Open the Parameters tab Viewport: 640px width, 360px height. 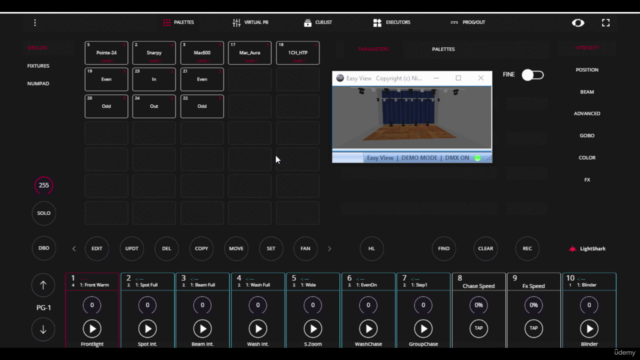373,49
